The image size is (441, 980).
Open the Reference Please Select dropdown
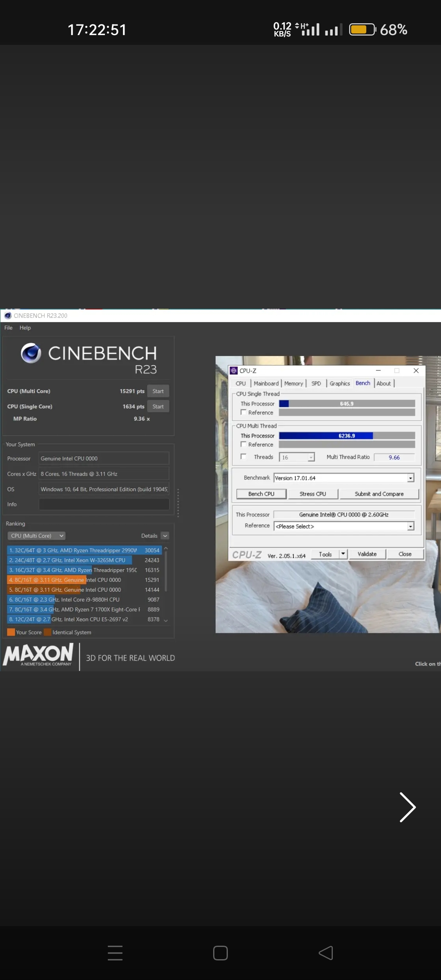tap(344, 526)
